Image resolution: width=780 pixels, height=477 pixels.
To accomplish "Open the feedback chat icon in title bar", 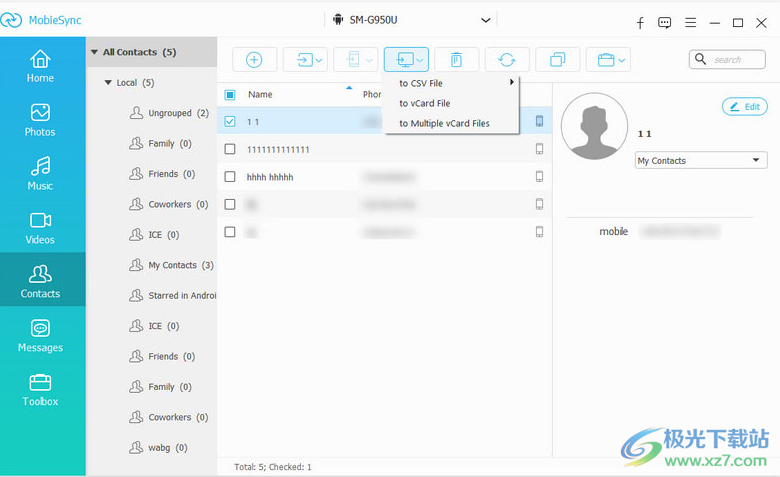I will tap(665, 23).
